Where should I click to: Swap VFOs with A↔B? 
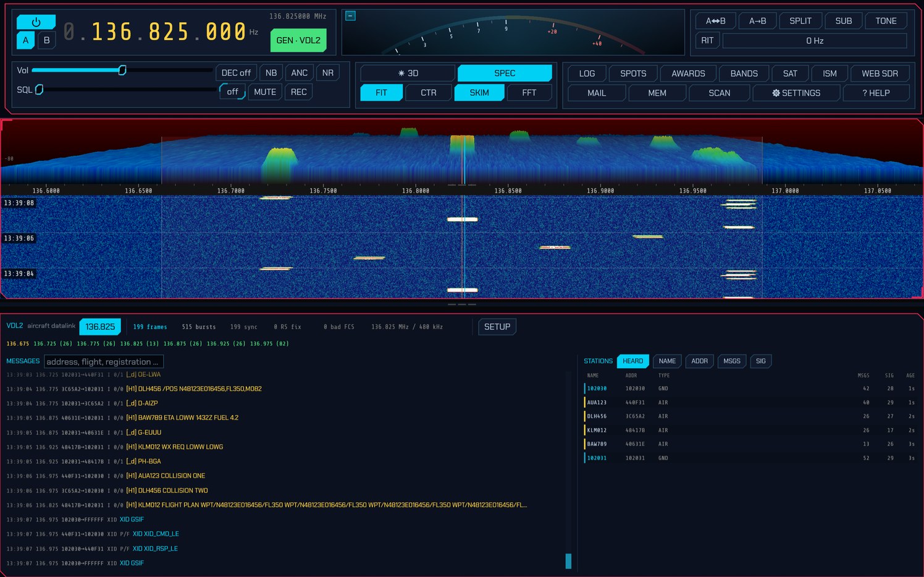[x=716, y=21]
